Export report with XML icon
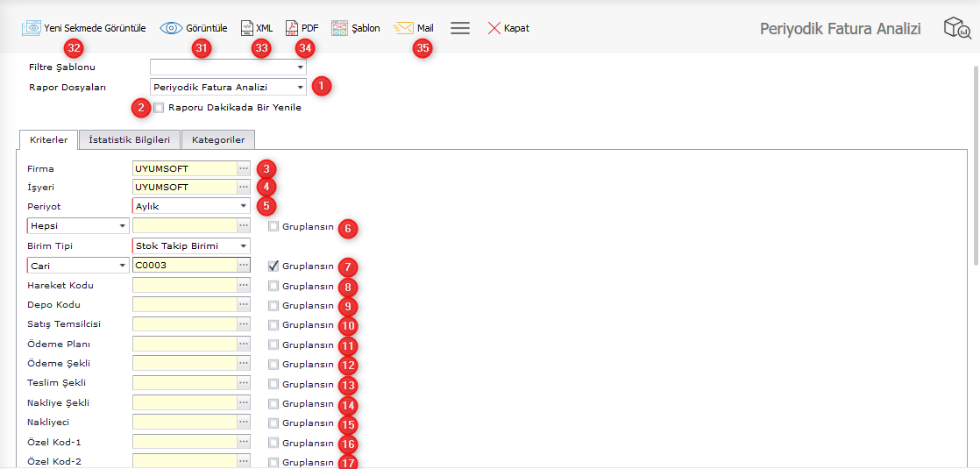 [x=247, y=28]
